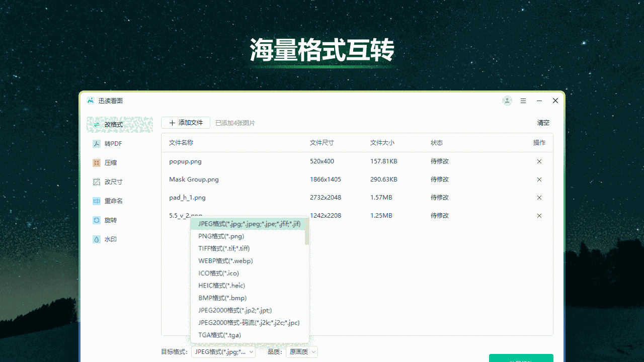Open the 目标格式 target format dropdown
Viewport: 644px width, 362px height.
[x=223, y=351]
